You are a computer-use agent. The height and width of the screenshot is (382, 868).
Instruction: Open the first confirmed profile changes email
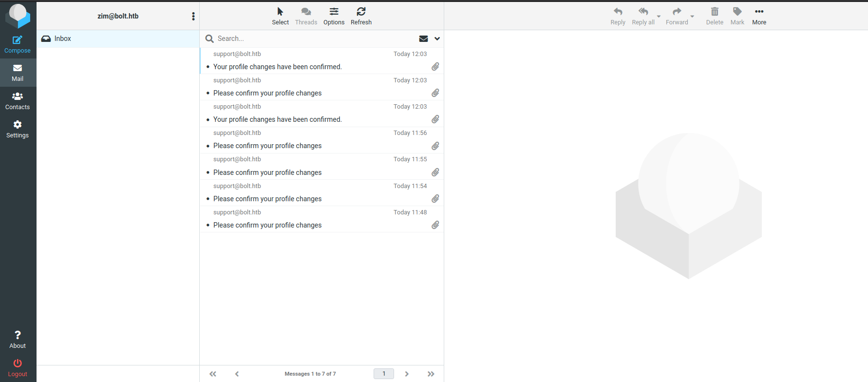pos(277,67)
